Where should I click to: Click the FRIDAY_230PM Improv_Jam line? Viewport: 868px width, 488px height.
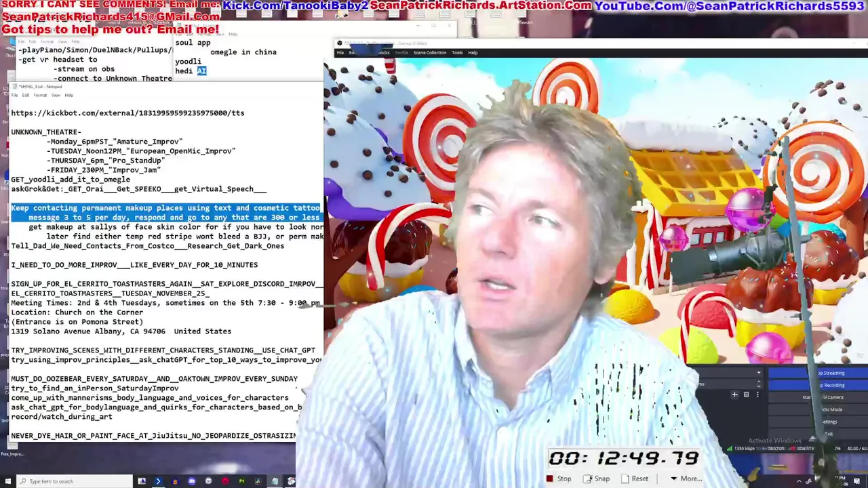point(104,170)
